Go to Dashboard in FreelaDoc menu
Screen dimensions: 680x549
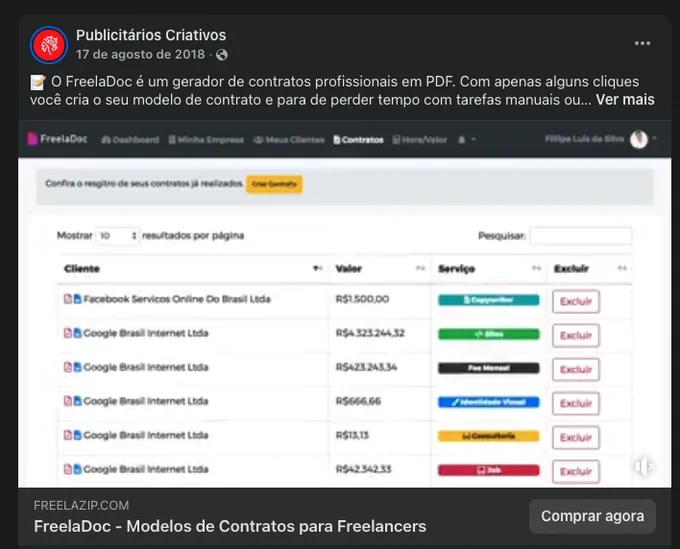(x=130, y=140)
